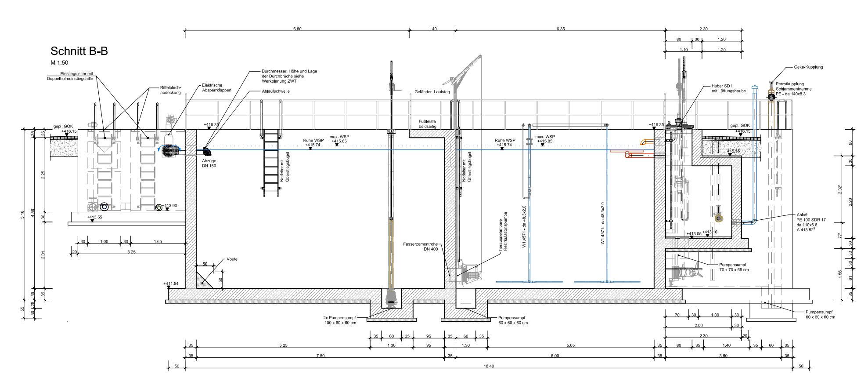Click the "Geländer Laufsteg" annotation
Viewport: 868px width, 389px height.
click(x=432, y=92)
